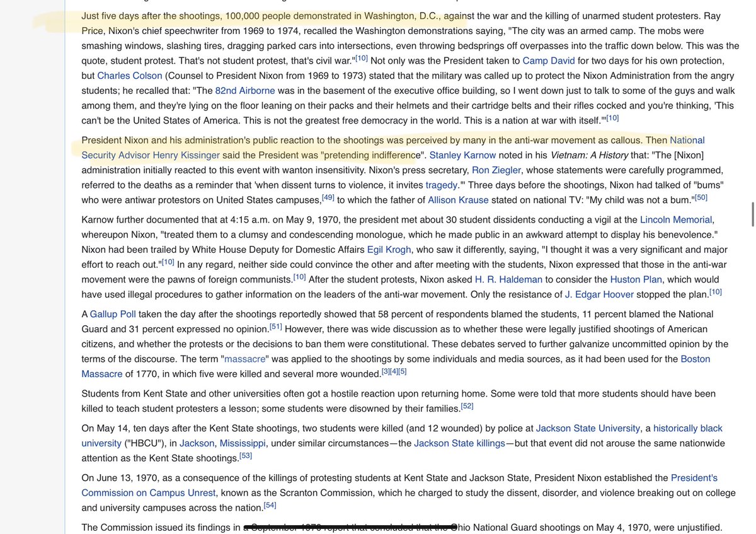
Task: Open the Jackson State University link
Action: click(588, 427)
